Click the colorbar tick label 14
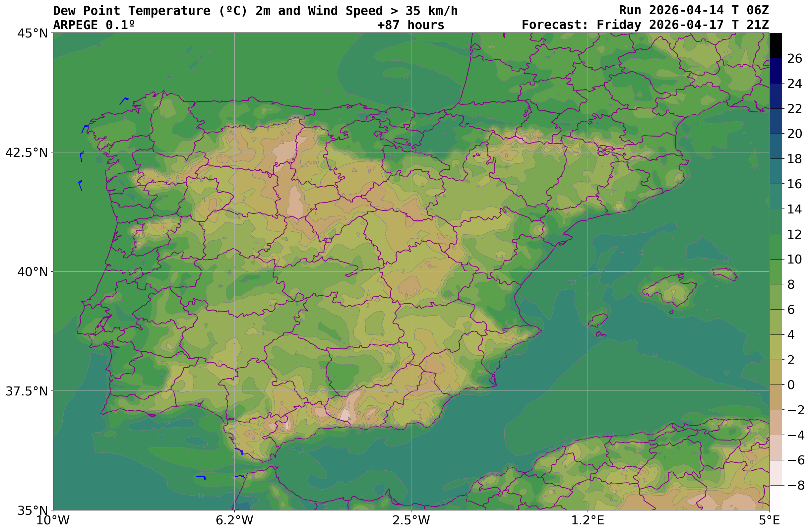The image size is (810, 532). (795, 209)
